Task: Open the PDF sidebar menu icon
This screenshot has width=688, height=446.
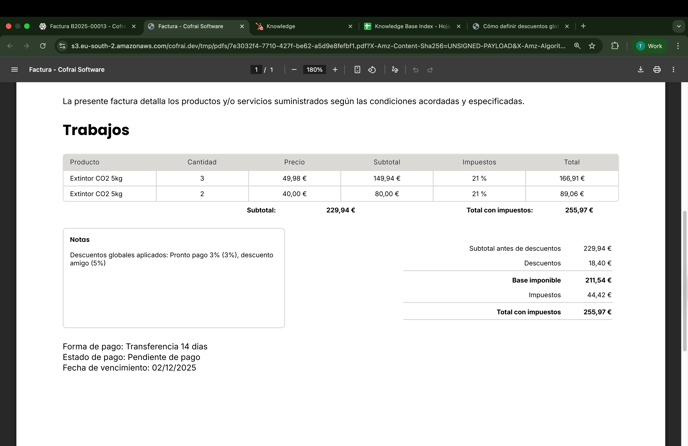Action: [x=14, y=69]
